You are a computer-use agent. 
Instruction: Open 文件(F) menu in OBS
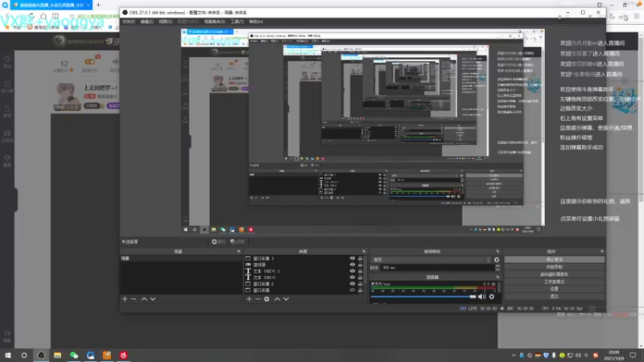click(x=129, y=22)
